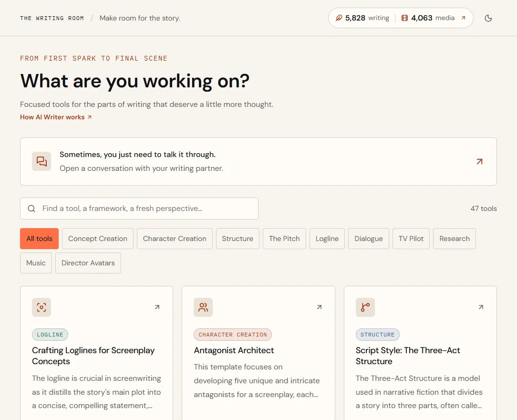Viewport: 517px width, 420px height.
Task: Filter by Research category
Action: pos(455,239)
